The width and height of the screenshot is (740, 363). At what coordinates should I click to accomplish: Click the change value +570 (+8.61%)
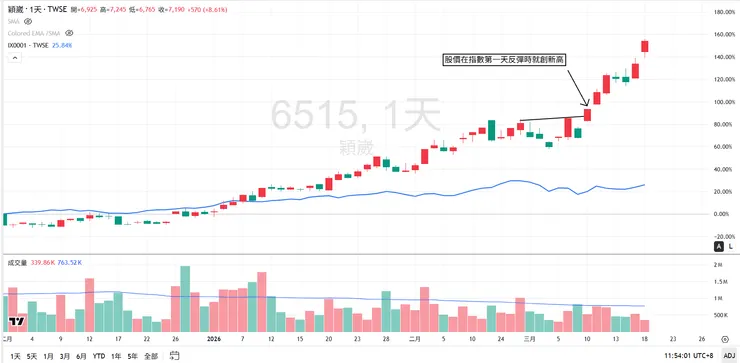208,9
